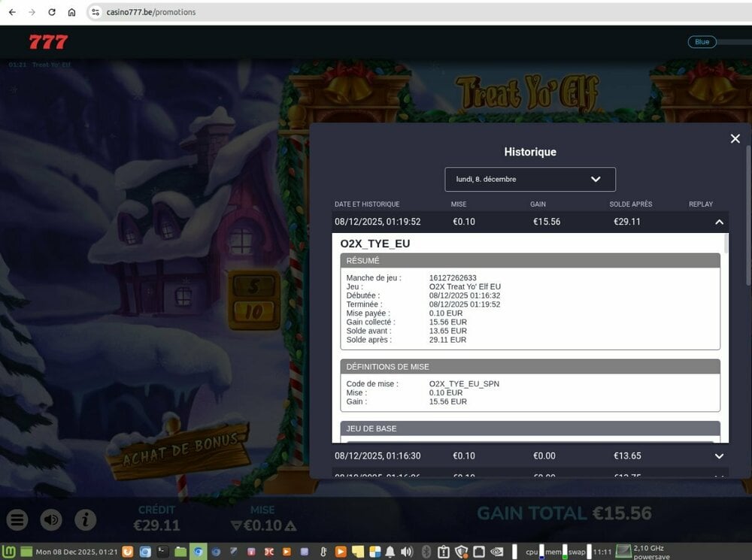Toggle the Blue theme switch
Screen dimensions: 752x560
(x=718, y=42)
